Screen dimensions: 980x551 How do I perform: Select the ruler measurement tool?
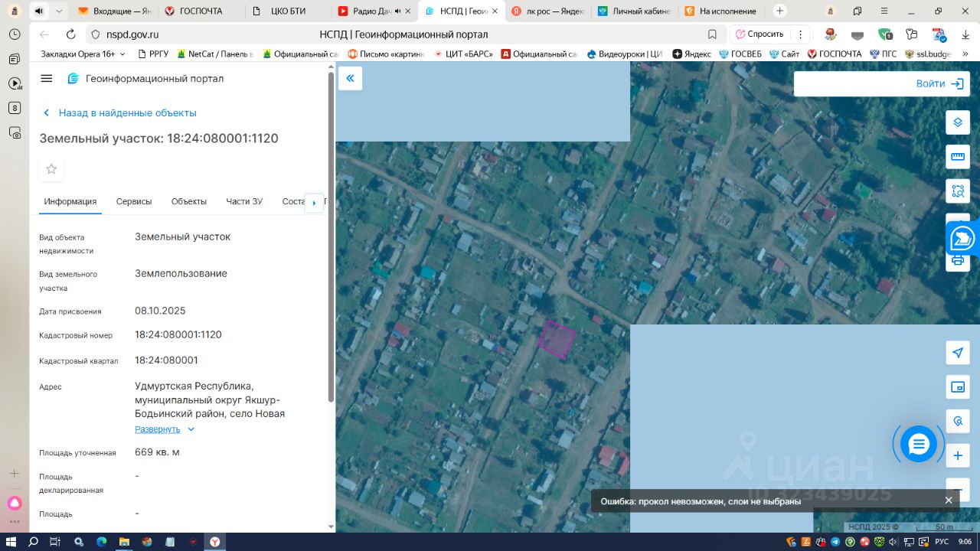(957, 157)
